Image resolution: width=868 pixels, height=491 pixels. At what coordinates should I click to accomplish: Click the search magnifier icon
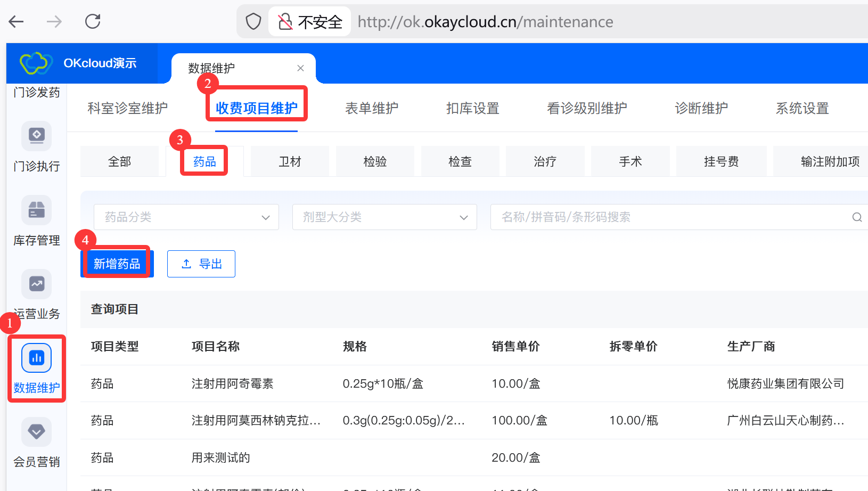(856, 217)
